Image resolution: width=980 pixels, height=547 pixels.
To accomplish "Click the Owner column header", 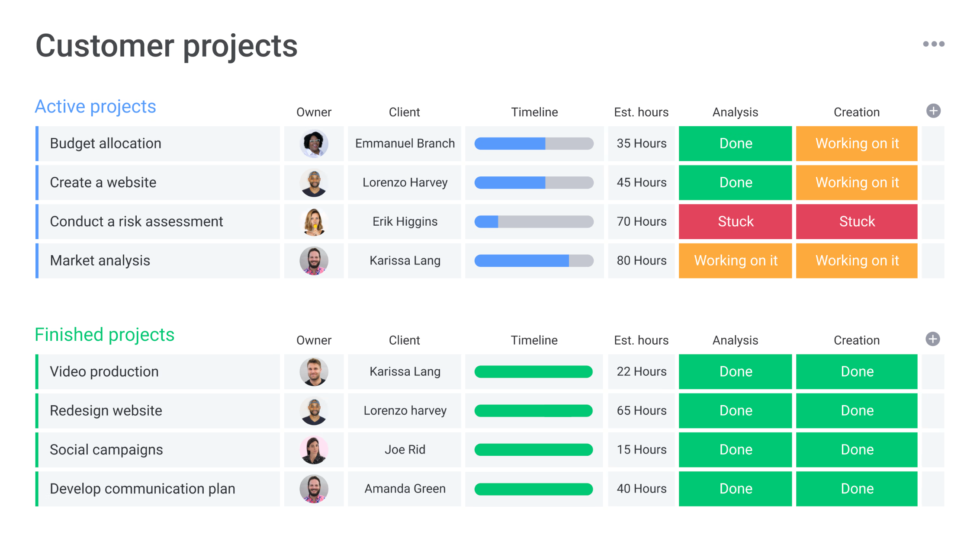I will 314,112.
